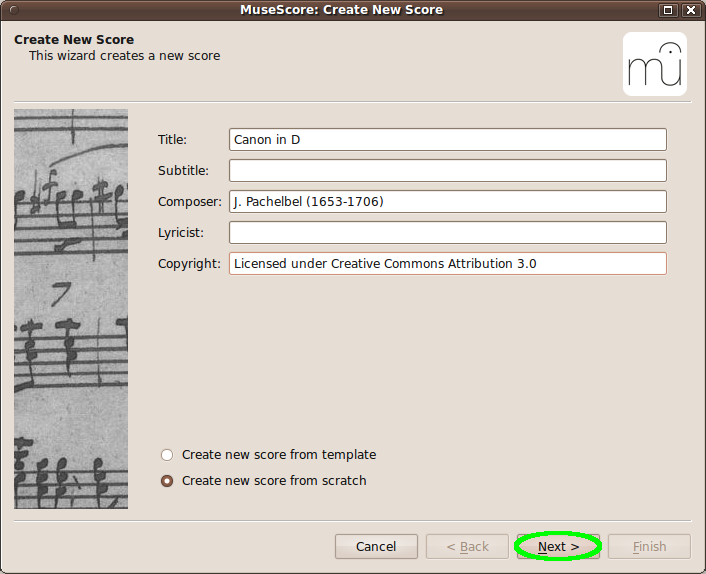The image size is (706, 574).
Task: Click the MuseScore logo icon
Action: coord(655,64)
